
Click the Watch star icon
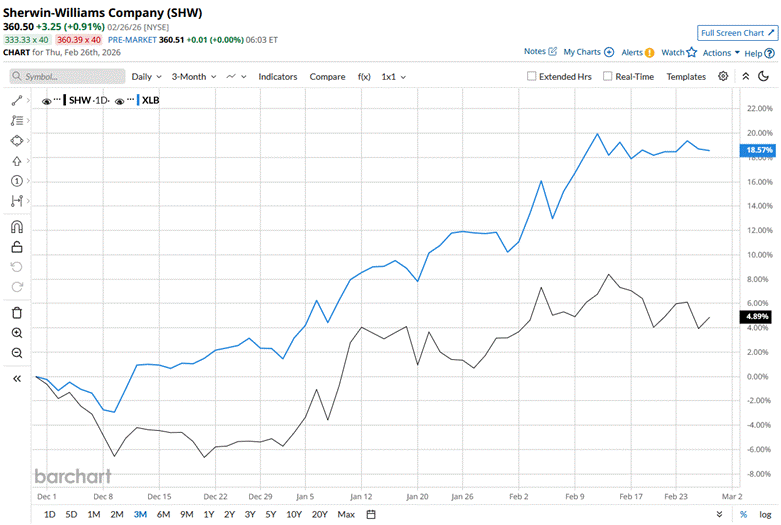[691, 52]
